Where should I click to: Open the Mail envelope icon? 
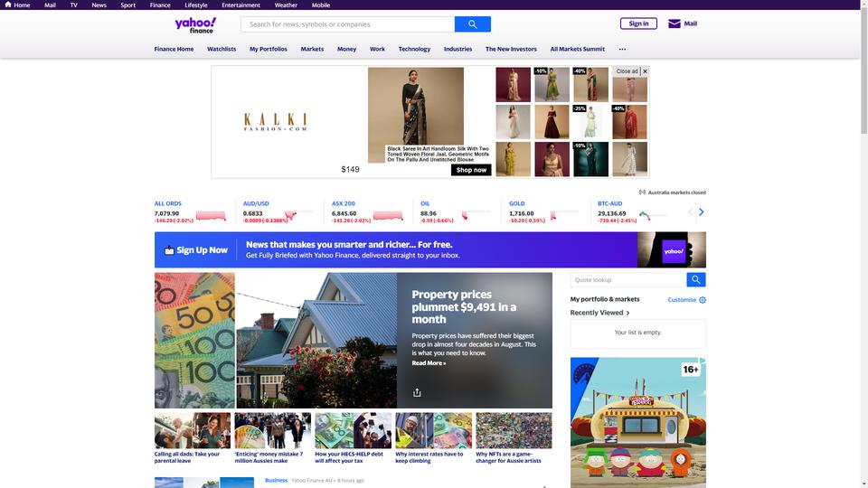point(674,23)
